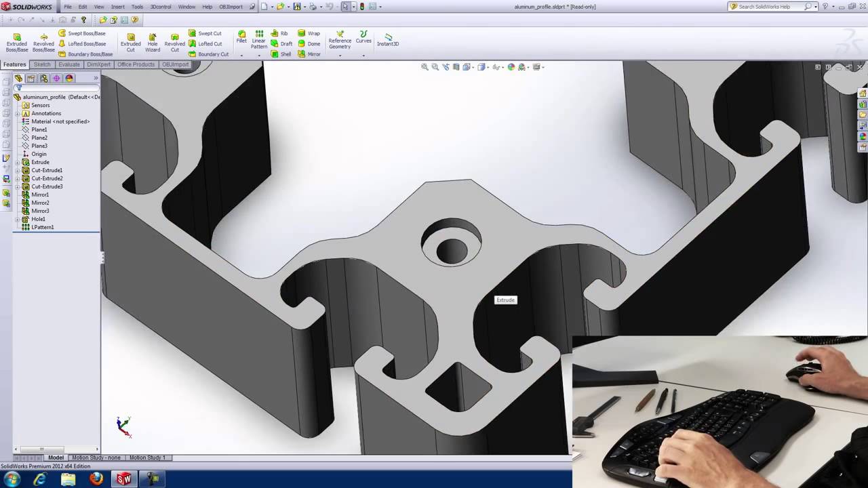Select Mirror1 in the feature tree
This screenshot has height=488, width=868.
coord(40,195)
